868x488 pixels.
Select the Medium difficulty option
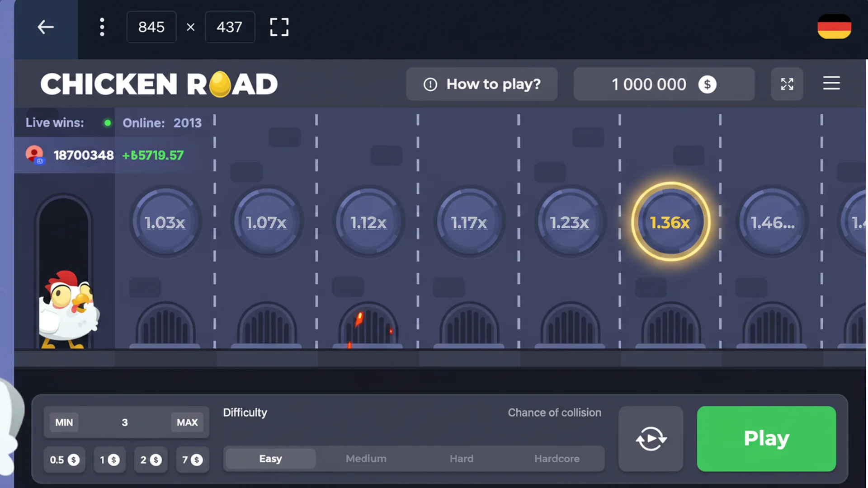click(x=366, y=458)
